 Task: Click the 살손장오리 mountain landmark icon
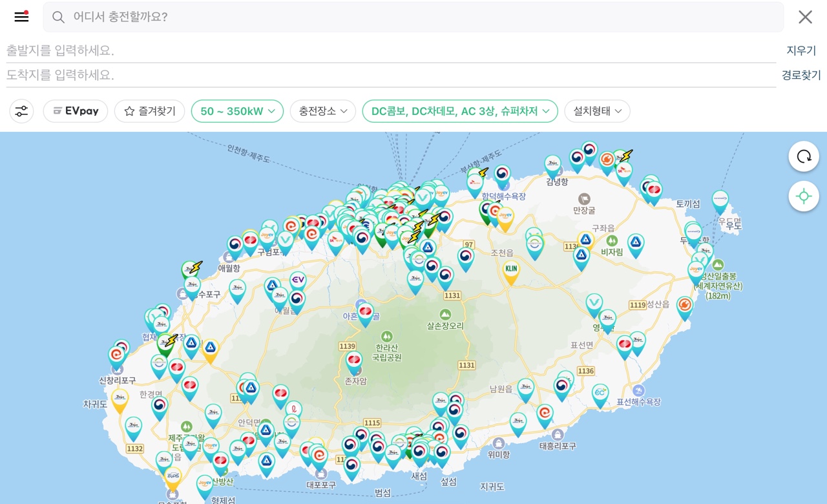[445, 313]
